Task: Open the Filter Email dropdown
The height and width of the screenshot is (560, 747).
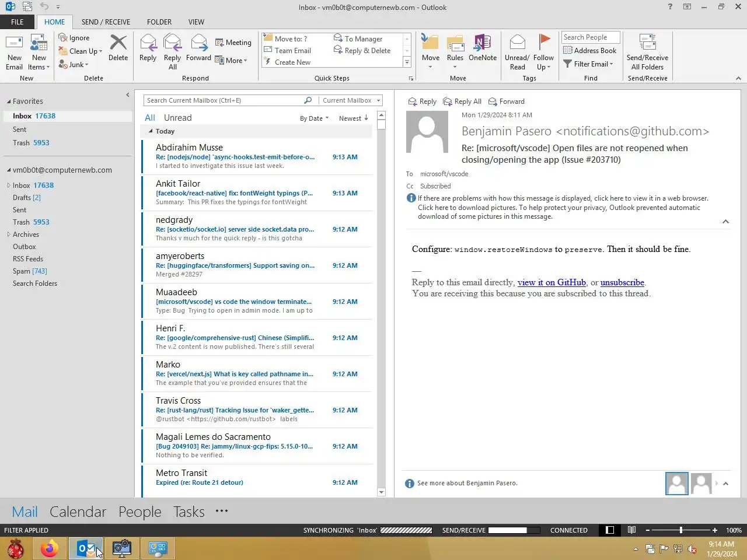Action: pyautogui.click(x=588, y=64)
